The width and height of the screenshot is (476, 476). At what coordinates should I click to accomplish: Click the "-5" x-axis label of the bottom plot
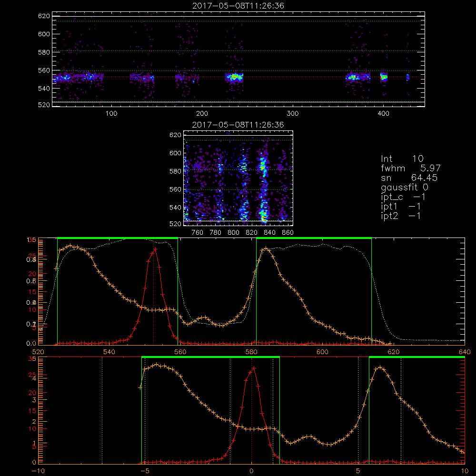pos(145,471)
